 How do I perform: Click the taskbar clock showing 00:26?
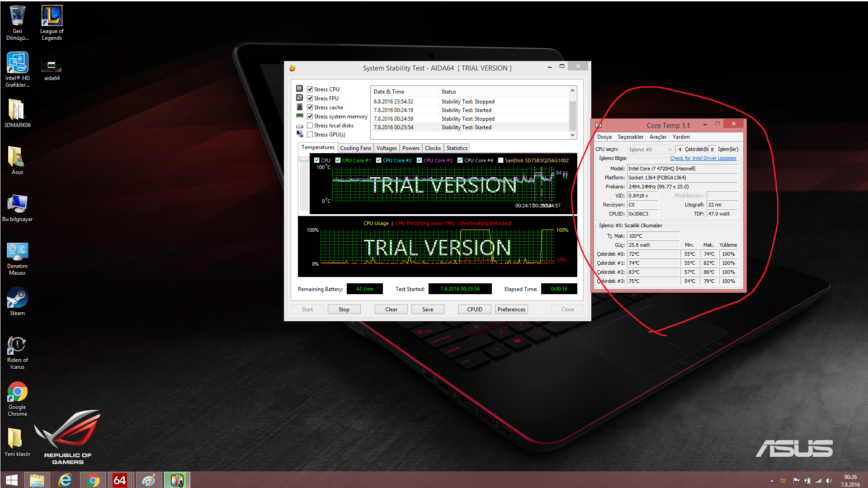click(850, 481)
